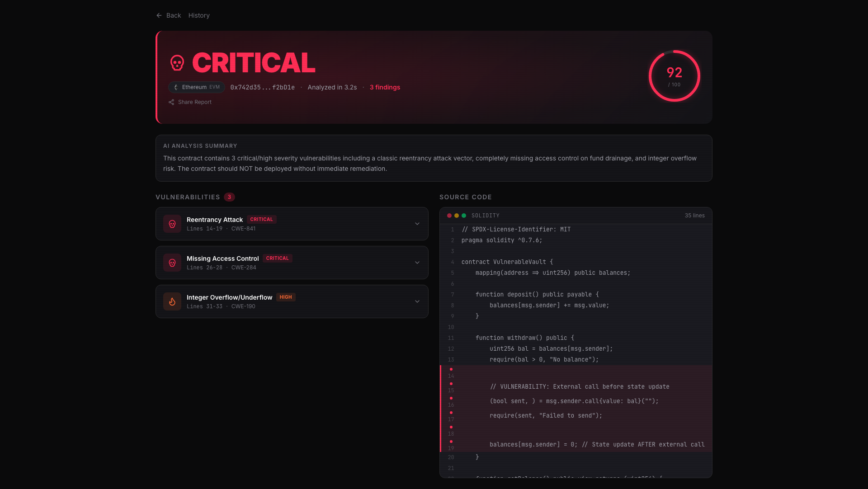Click the large skull icon beside CRITICAL
The height and width of the screenshot is (489, 868).
[x=177, y=63]
